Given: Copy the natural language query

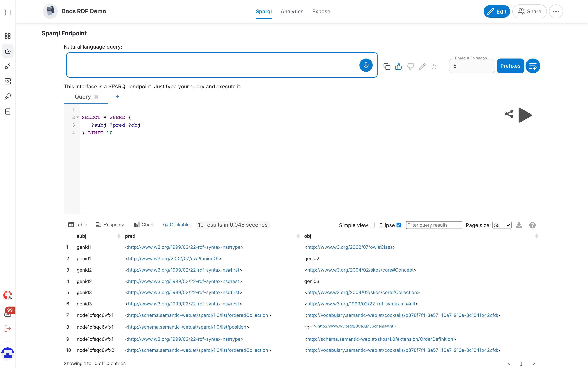Looking at the screenshot, I should (387, 66).
